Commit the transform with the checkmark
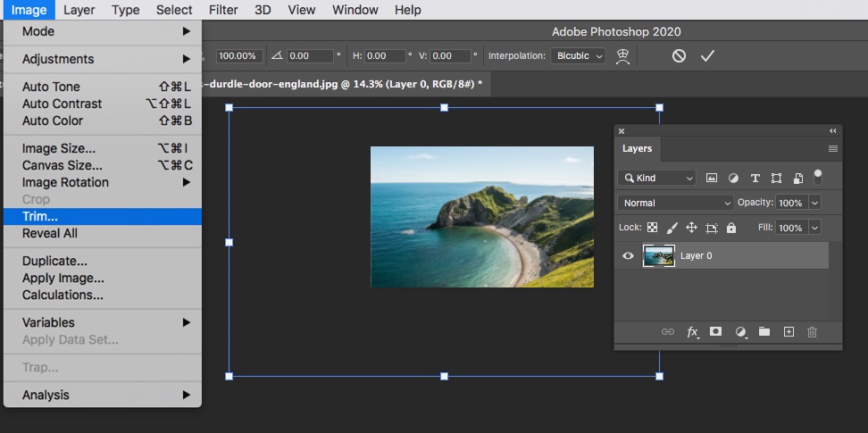The height and width of the screenshot is (433, 868). (707, 55)
